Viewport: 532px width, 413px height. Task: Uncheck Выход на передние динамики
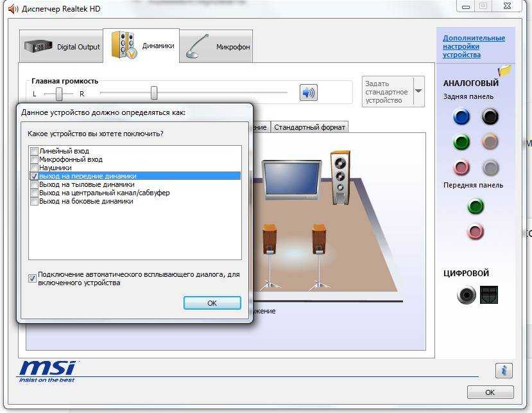tap(34, 176)
